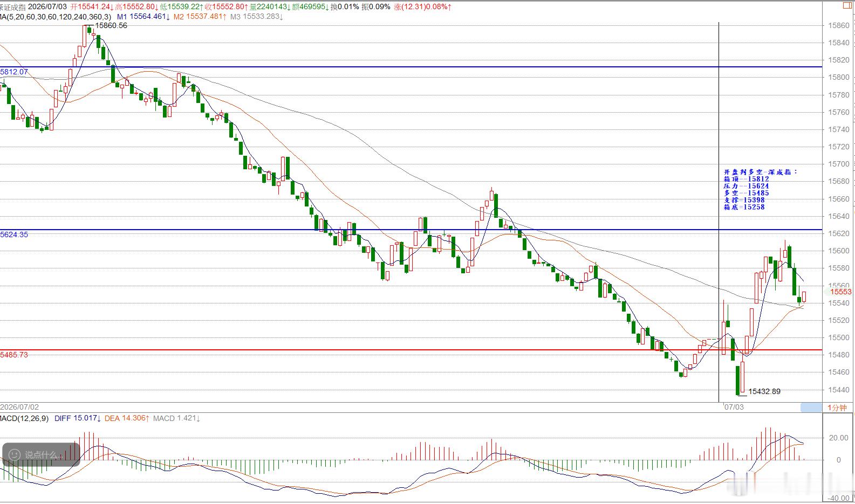Click the closing price 收15552.80
Viewport: 855px width, 504px height.
[227, 7]
